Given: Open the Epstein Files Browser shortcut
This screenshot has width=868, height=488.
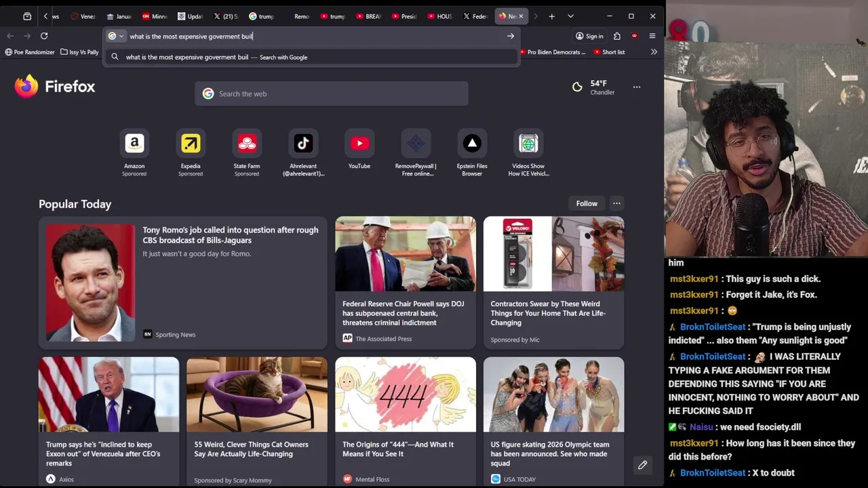Looking at the screenshot, I should [472, 154].
